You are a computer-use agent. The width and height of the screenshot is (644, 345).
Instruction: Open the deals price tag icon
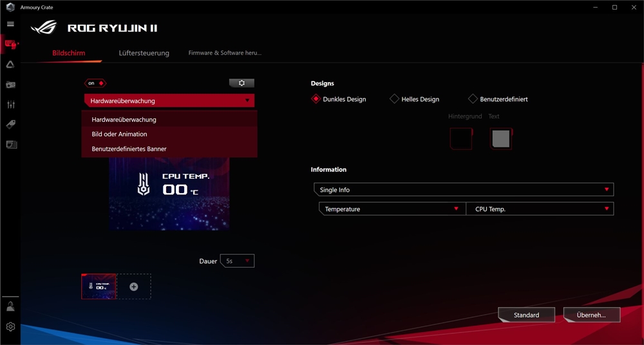[10, 124]
